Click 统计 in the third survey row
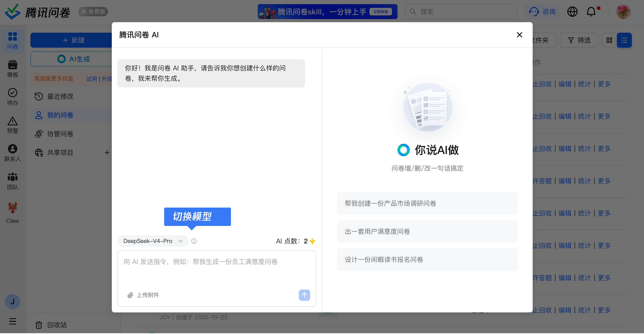The image size is (644, 334). point(585,149)
